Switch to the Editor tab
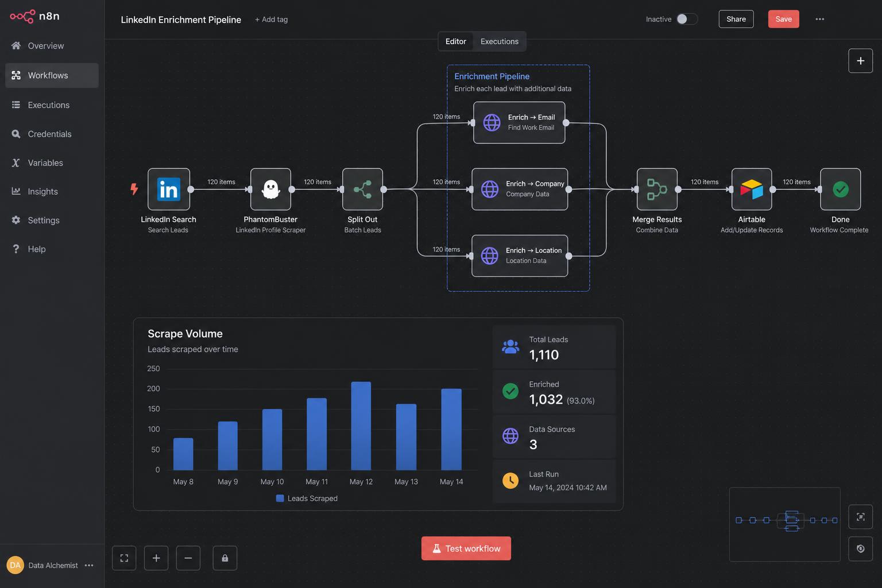This screenshot has width=882, height=588. pos(456,41)
